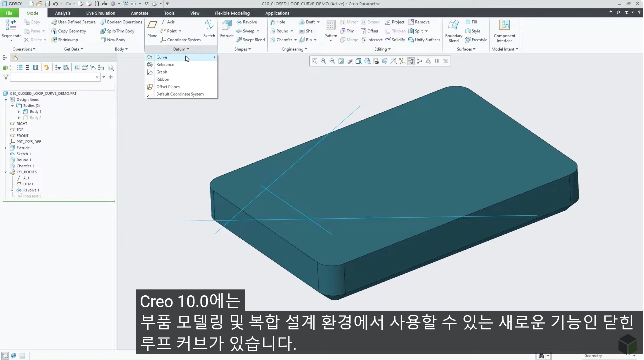Click the Pattern icon
Image resolution: width=644 pixels, height=360 pixels.
tap(331, 25)
